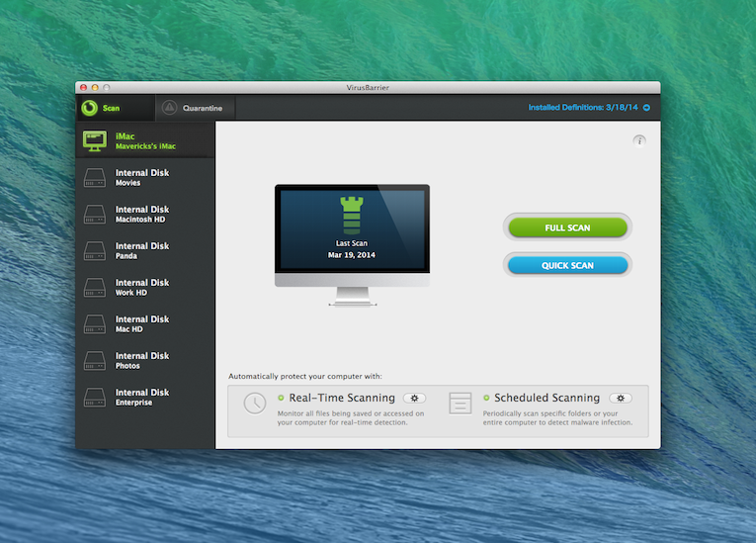Select the Enterprise disk icon
756x543 pixels.
pyautogui.click(x=95, y=398)
